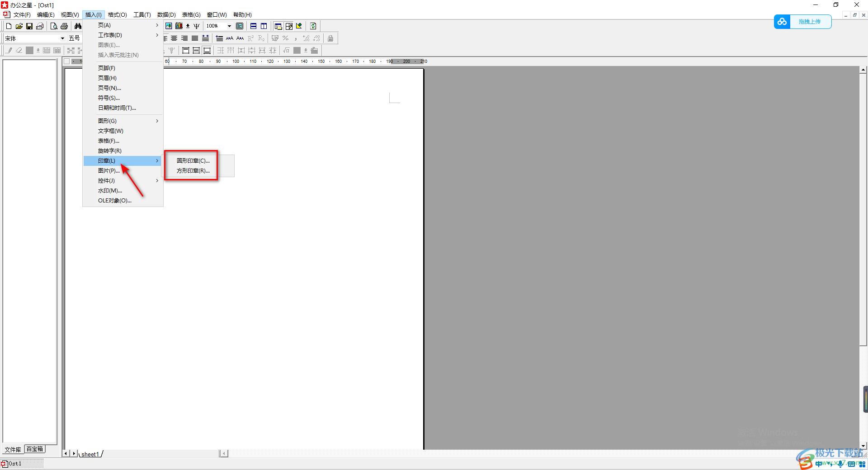The image size is (868, 470).
Task: Expand the highlighted 印章(L) submenu
Action: coord(123,161)
